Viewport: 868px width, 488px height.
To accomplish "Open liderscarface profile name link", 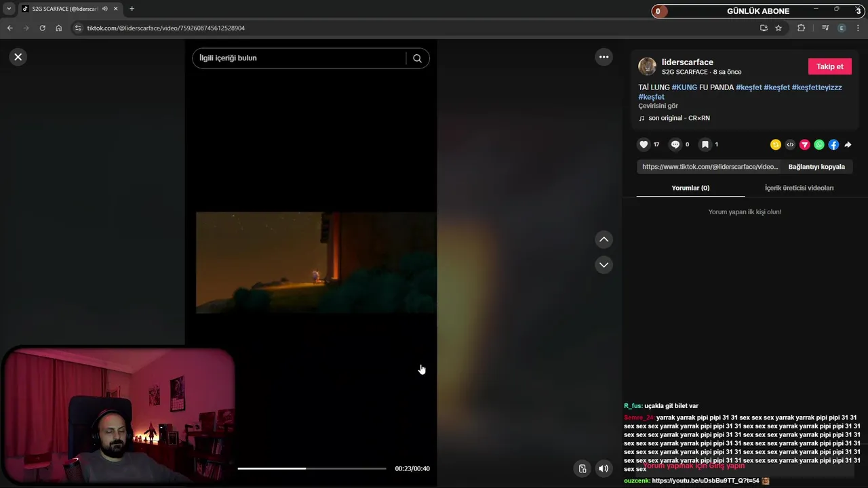I will pyautogui.click(x=687, y=62).
